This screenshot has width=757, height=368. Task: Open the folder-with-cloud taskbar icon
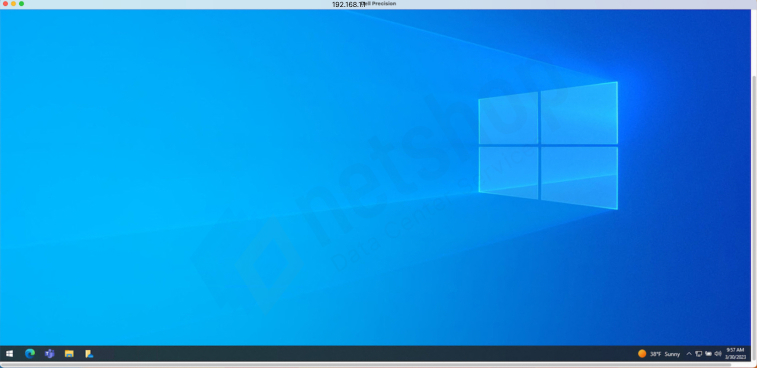(x=89, y=354)
